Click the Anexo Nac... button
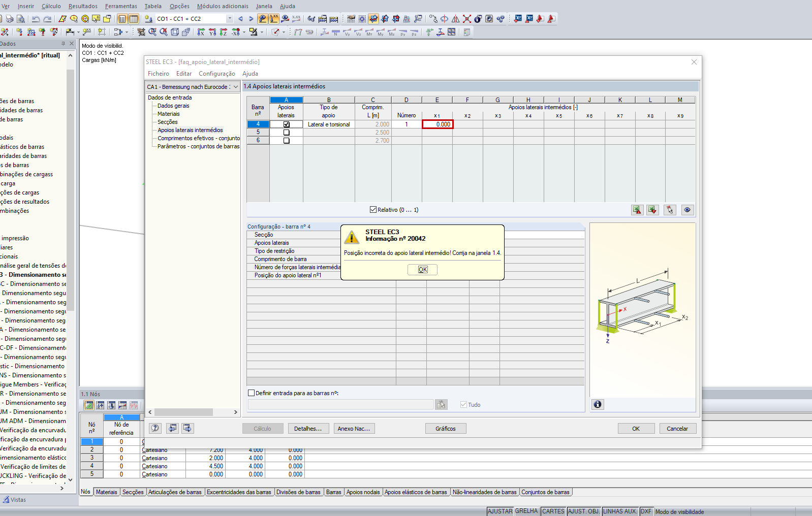The height and width of the screenshot is (516, 812). point(355,429)
